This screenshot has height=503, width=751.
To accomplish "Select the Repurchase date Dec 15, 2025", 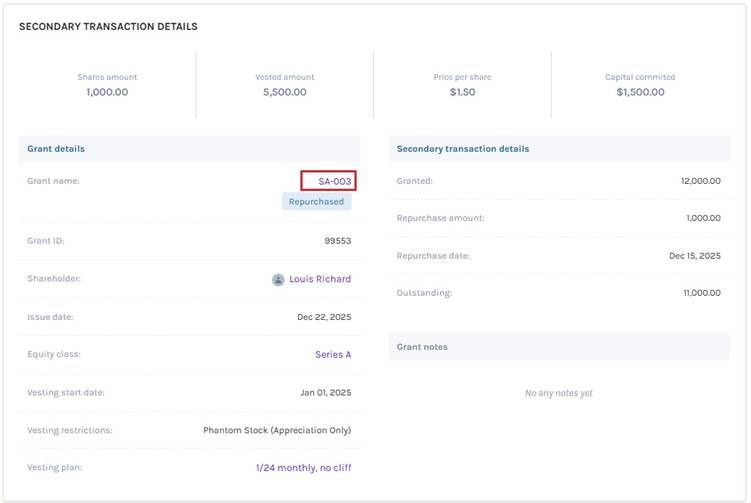I will tap(694, 256).
